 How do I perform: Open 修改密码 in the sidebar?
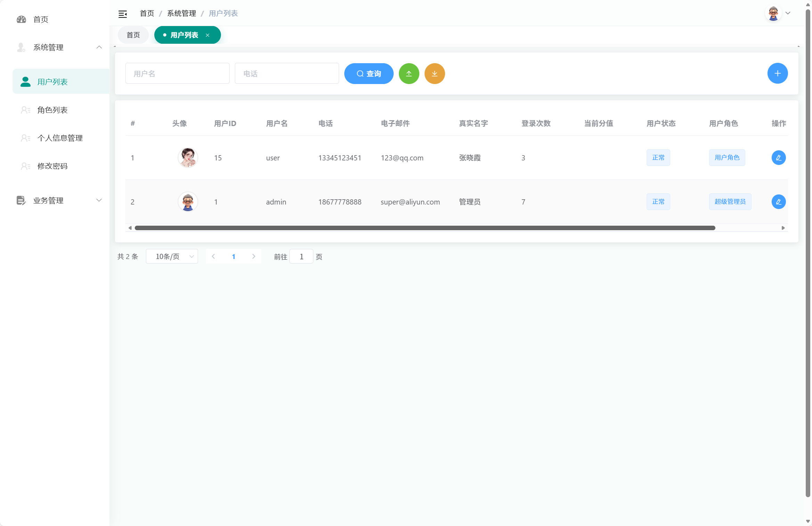click(52, 166)
